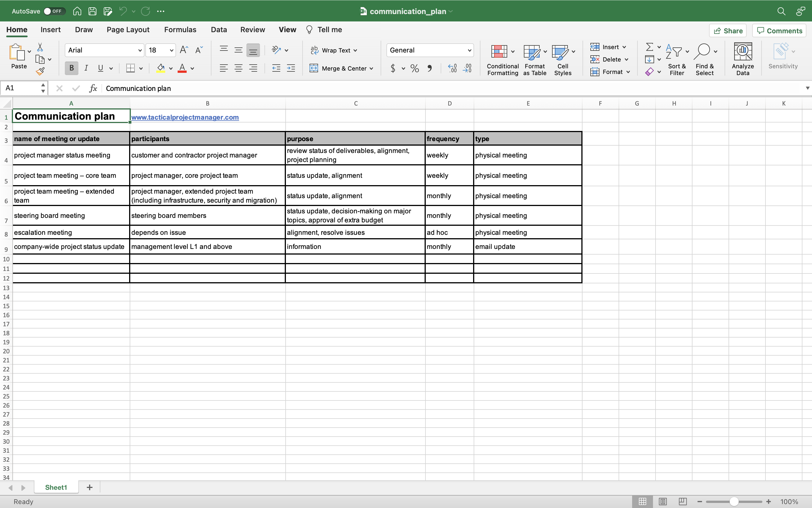Toggle Bold formatting
This screenshot has height=508, width=812.
[x=71, y=68]
